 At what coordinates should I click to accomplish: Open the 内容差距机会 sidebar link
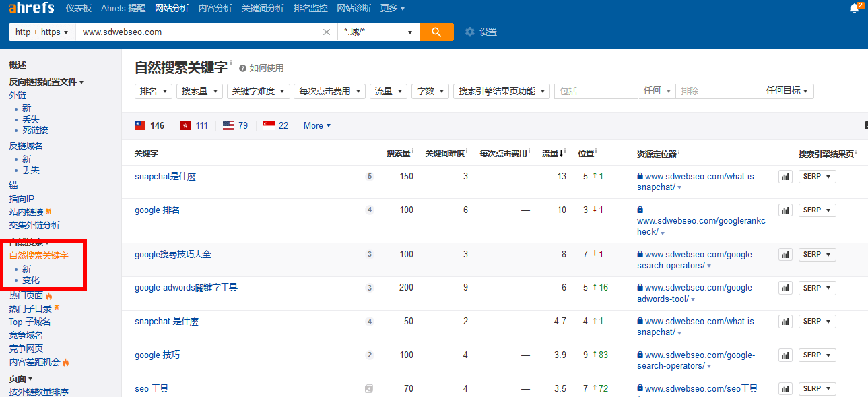[34, 362]
